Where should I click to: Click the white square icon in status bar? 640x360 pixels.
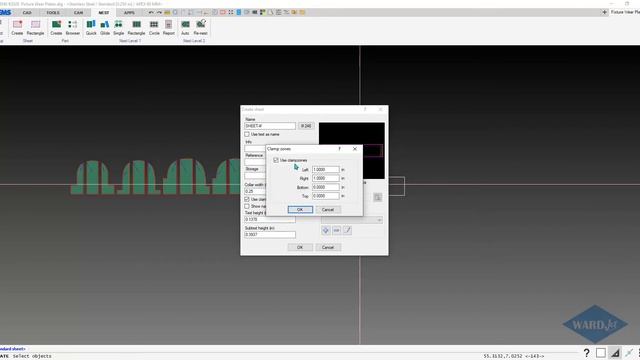click(600, 353)
